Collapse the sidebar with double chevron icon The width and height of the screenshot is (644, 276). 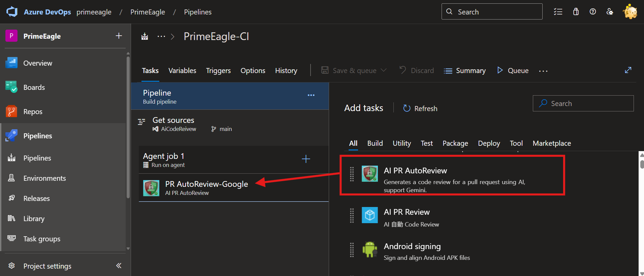tap(119, 266)
